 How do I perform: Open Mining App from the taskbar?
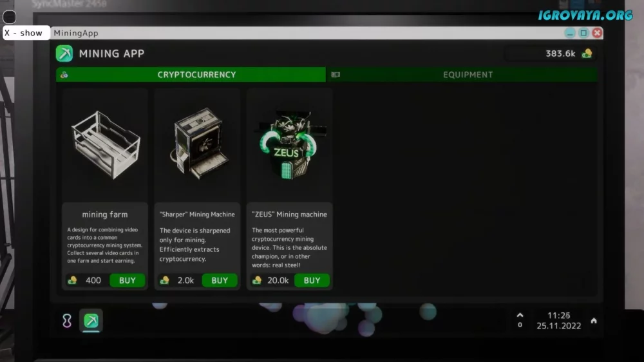click(91, 321)
